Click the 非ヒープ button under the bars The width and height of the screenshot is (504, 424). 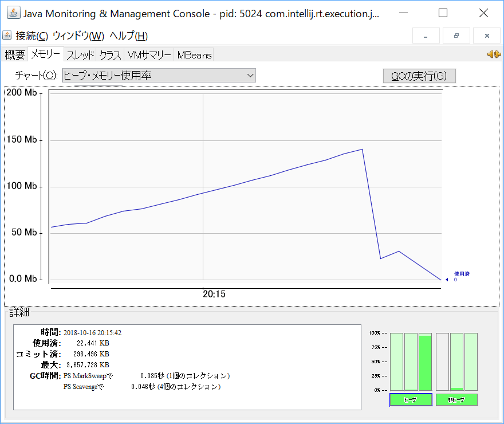(x=456, y=400)
